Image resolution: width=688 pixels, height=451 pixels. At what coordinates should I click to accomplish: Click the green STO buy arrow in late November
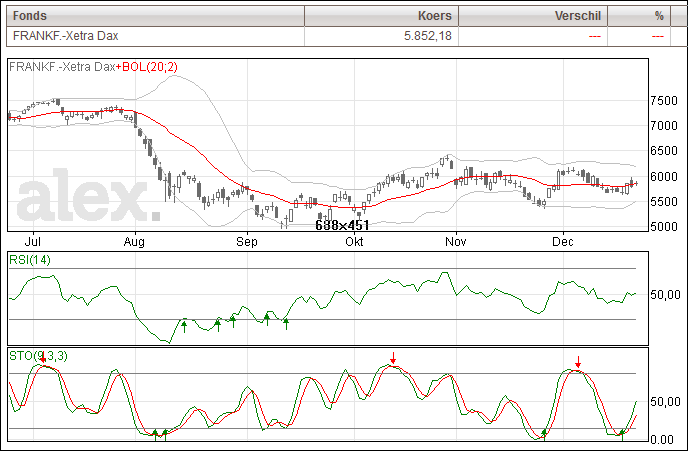544,435
